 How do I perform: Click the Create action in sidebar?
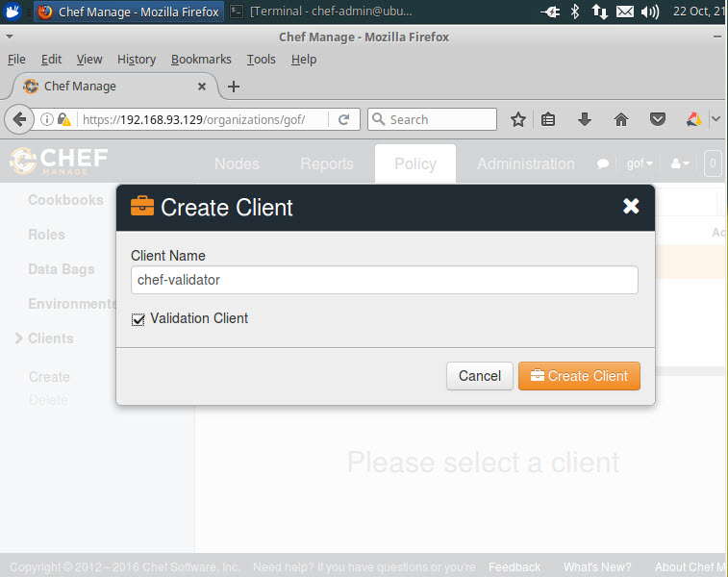(49, 376)
